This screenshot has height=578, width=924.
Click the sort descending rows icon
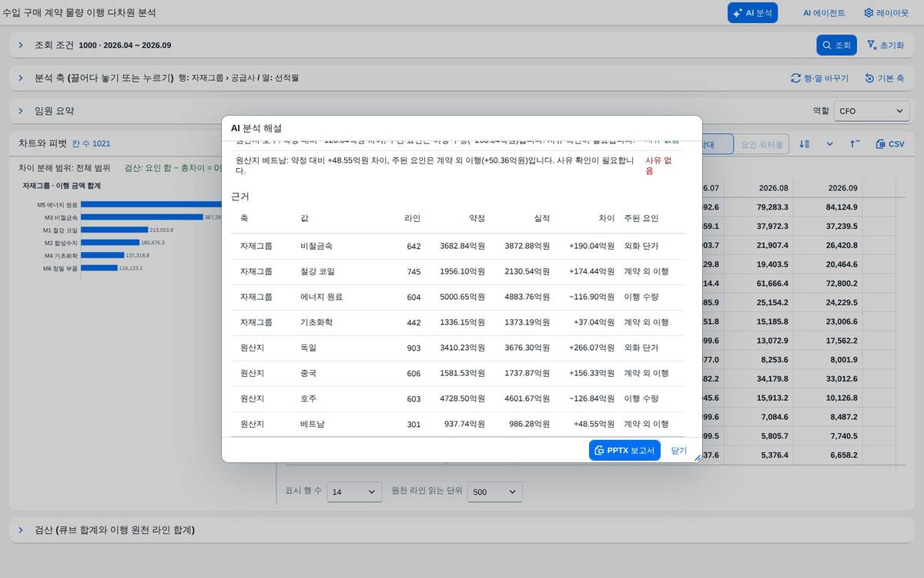point(804,144)
